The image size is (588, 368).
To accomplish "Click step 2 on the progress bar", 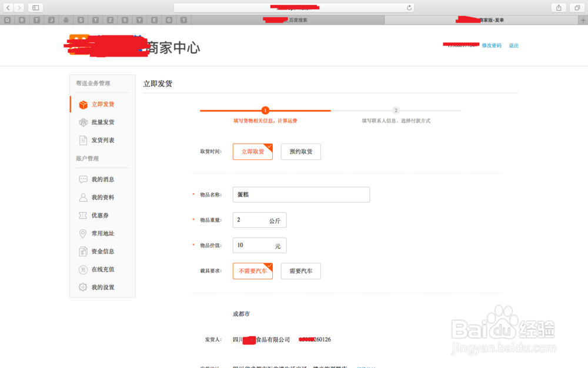I will (x=396, y=110).
